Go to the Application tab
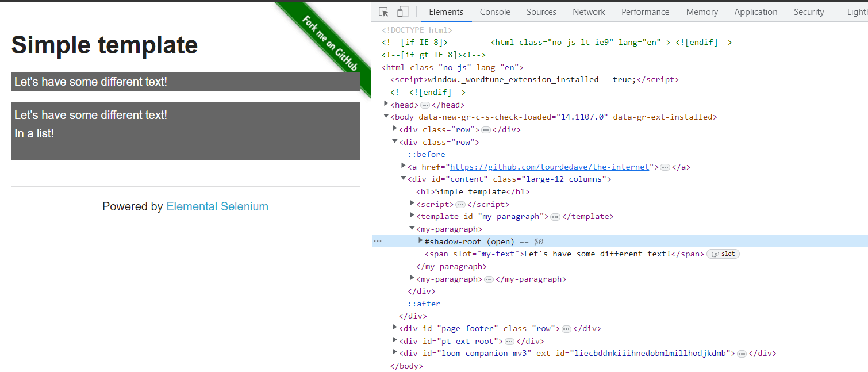Viewport: 868px width, 372px height. pos(755,12)
